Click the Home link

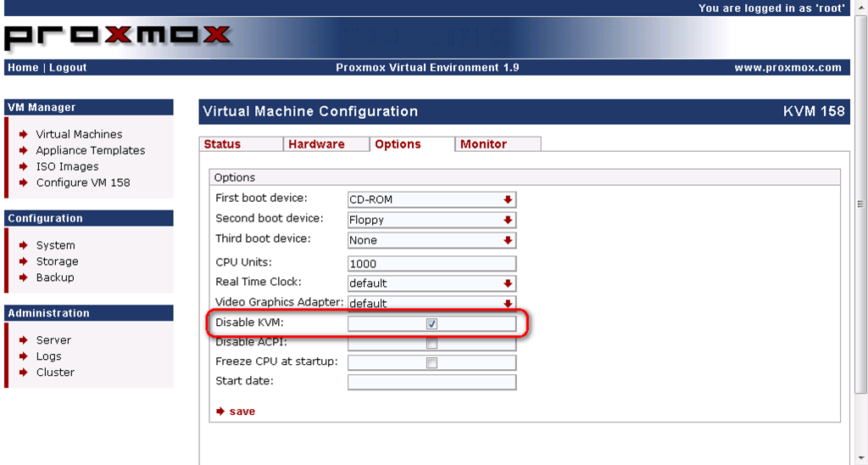(23, 68)
